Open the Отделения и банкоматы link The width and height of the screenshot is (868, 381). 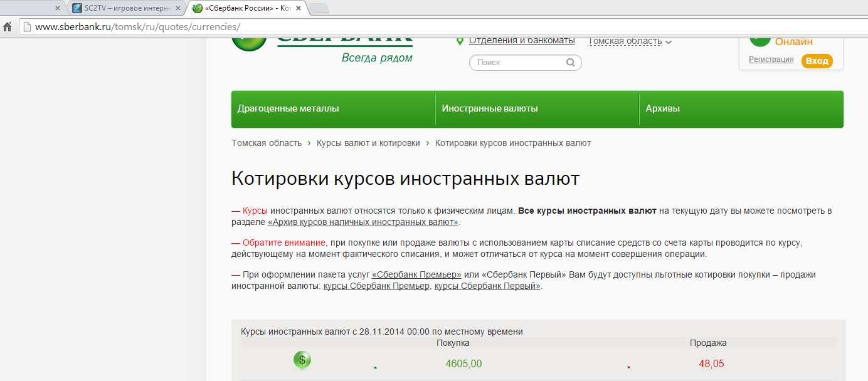tap(522, 40)
